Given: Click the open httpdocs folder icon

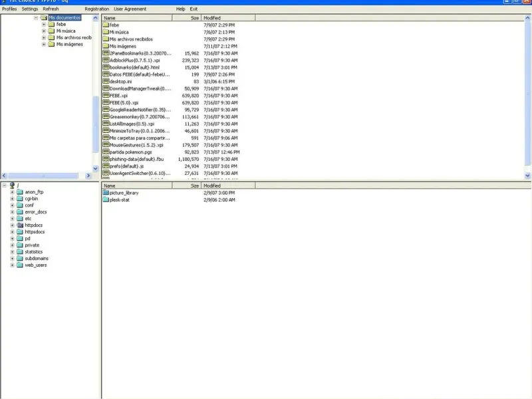Looking at the screenshot, I should (20, 225).
